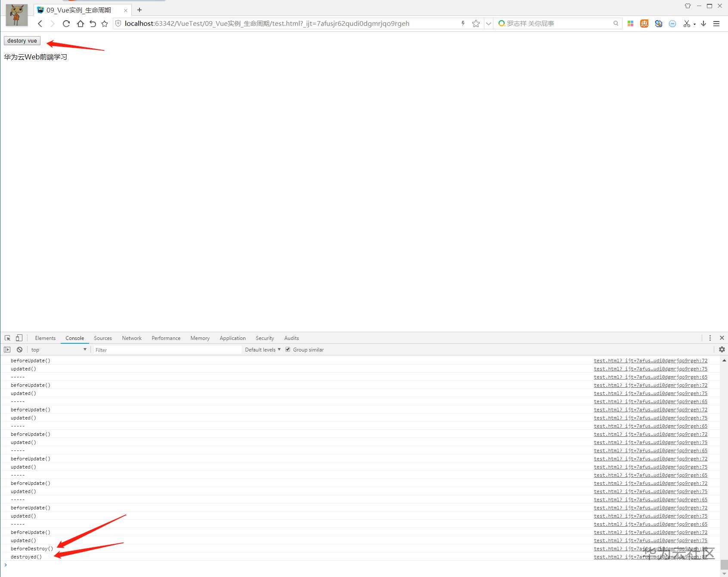Image resolution: width=728 pixels, height=577 pixels.
Task: Open source link for destroyed() log
Action: point(651,557)
